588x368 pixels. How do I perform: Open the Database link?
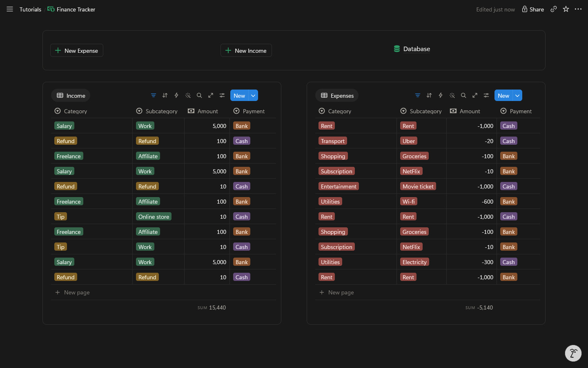coord(412,49)
